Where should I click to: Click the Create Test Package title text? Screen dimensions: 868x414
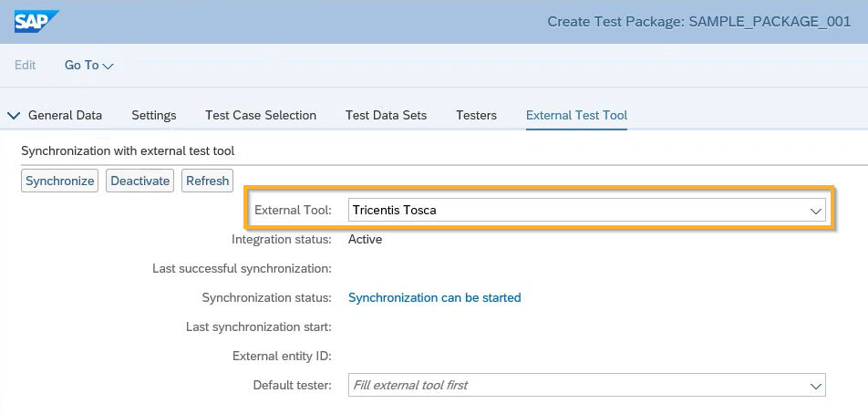pyautogui.click(x=698, y=22)
